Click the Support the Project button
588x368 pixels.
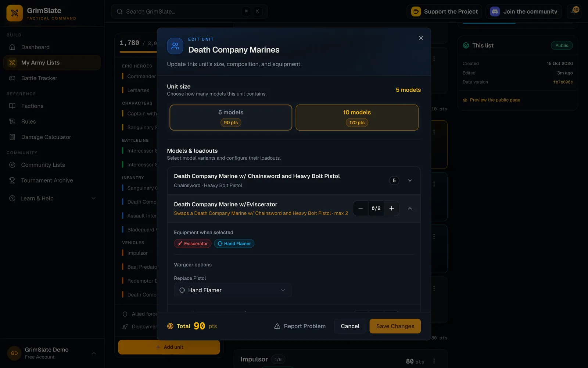pyautogui.click(x=445, y=11)
